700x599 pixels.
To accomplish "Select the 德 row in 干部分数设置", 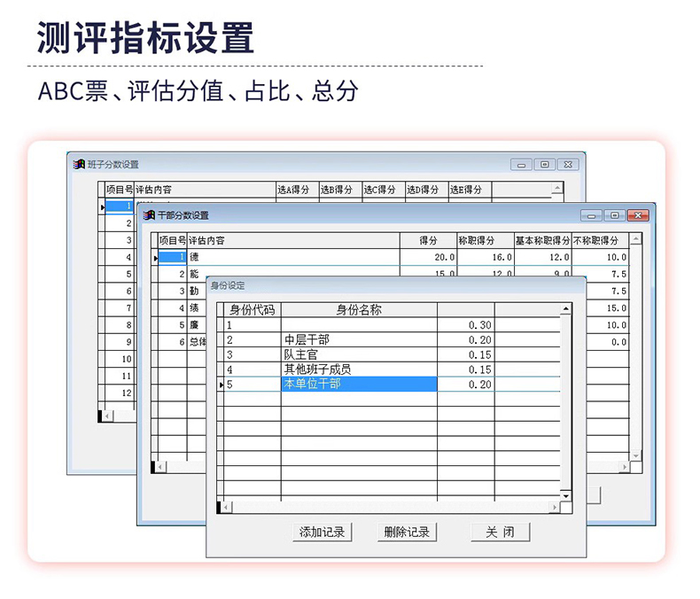I will [292, 257].
